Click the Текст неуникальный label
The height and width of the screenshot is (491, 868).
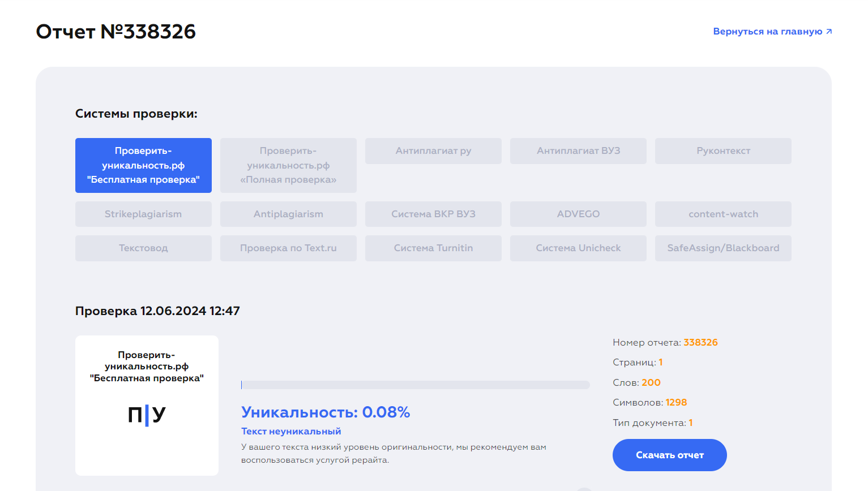tap(291, 432)
